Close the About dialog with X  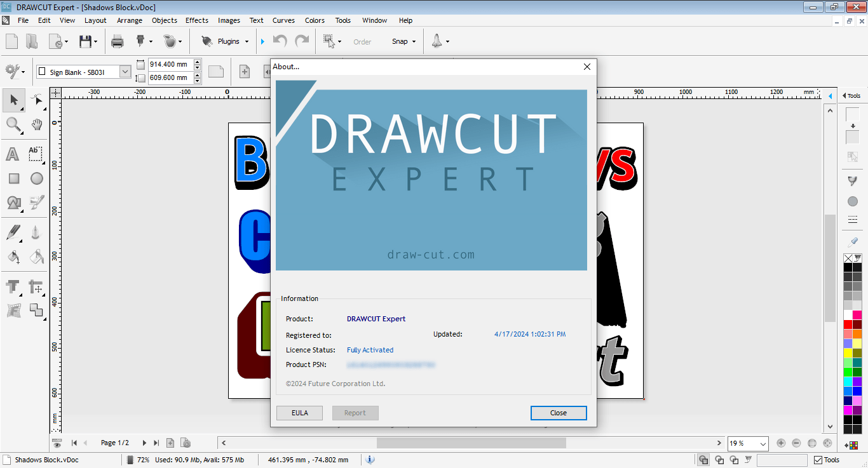pyautogui.click(x=587, y=67)
